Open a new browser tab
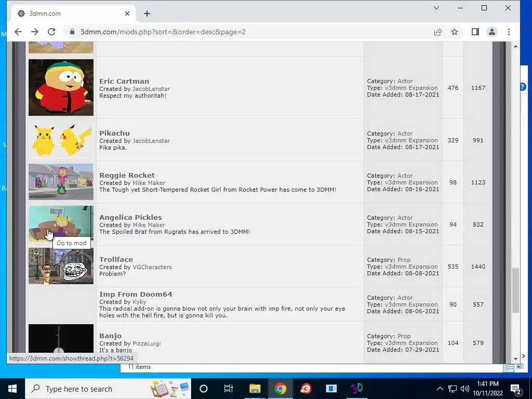The image size is (532, 399). [x=147, y=14]
